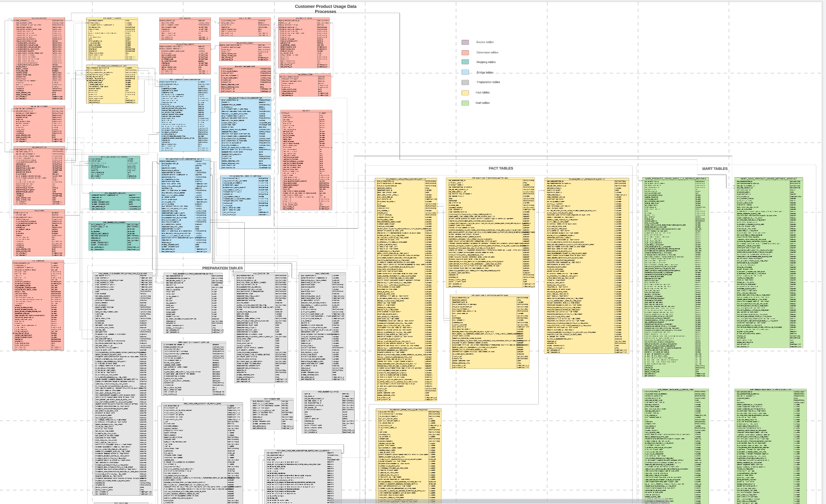The width and height of the screenshot is (826, 504).
Task: Select the FCT_SAAS_PRODUCT_USAGE_METRICS_MONTHLY table header
Action: [x=587, y=179]
